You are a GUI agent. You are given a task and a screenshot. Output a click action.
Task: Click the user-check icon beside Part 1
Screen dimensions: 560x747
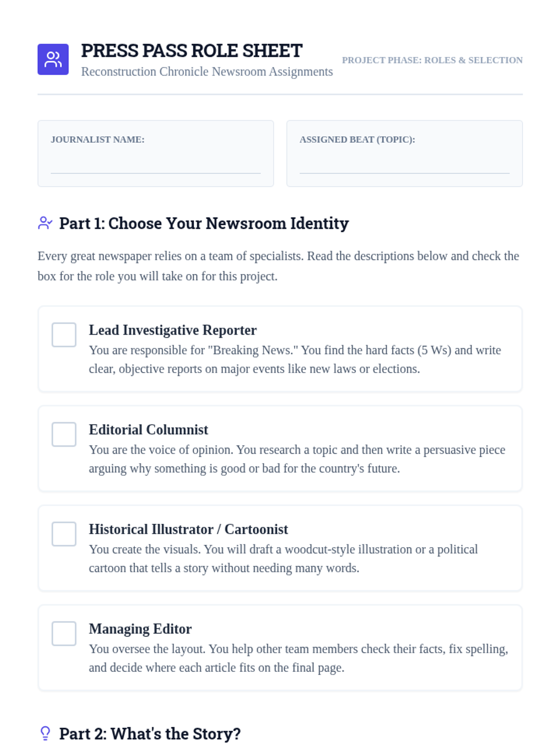pyautogui.click(x=45, y=223)
